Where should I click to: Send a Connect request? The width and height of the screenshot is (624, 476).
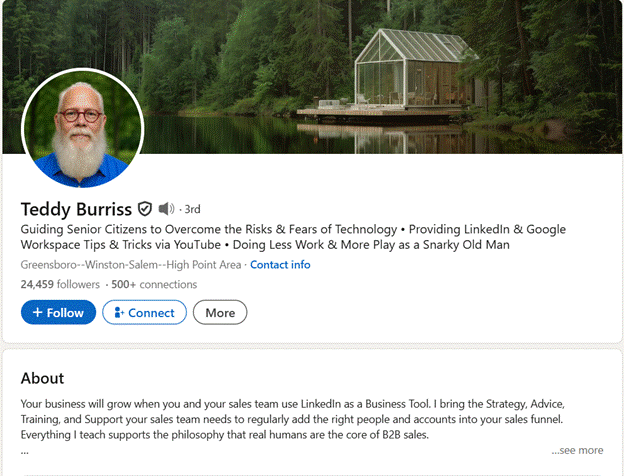pyautogui.click(x=144, y=312)
